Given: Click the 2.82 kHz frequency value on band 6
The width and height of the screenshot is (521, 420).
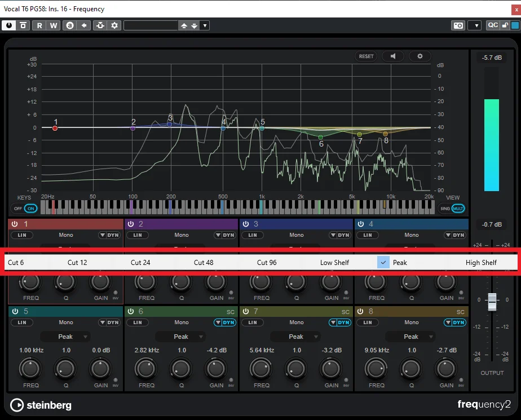Looking at the screenshot, I should pyautogui.click(x=147, y=350).
